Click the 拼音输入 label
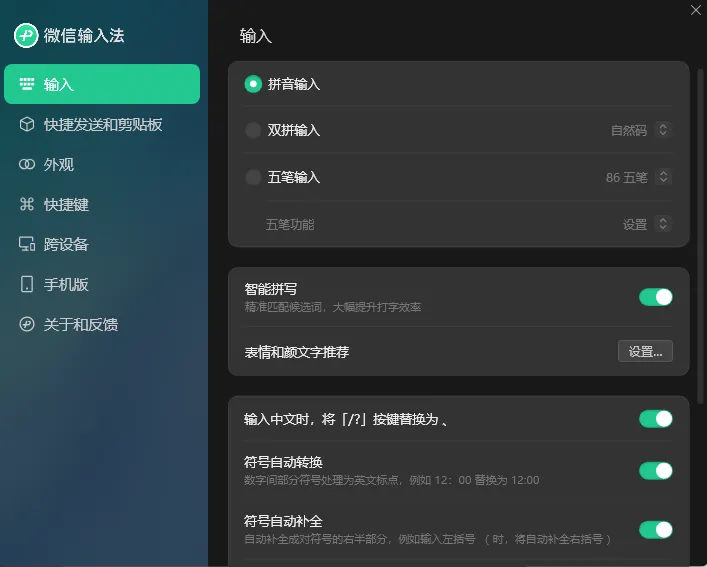This screenshot has height=567, width=707. (x=294, y=84)
